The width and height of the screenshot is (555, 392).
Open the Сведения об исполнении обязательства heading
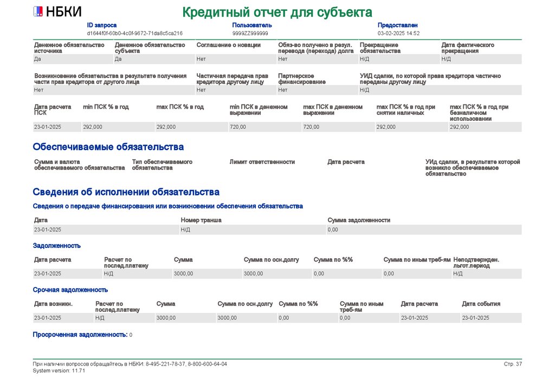pos(126,192)
